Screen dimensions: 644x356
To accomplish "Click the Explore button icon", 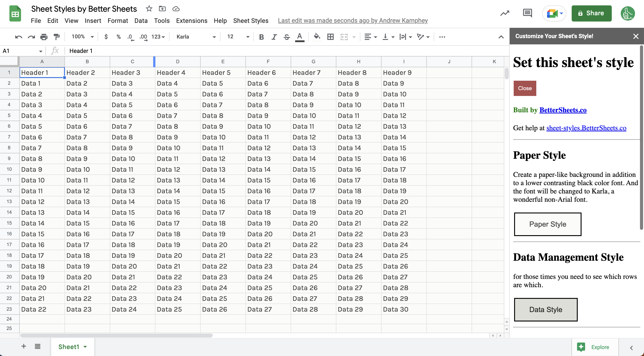I will [581, 347].
